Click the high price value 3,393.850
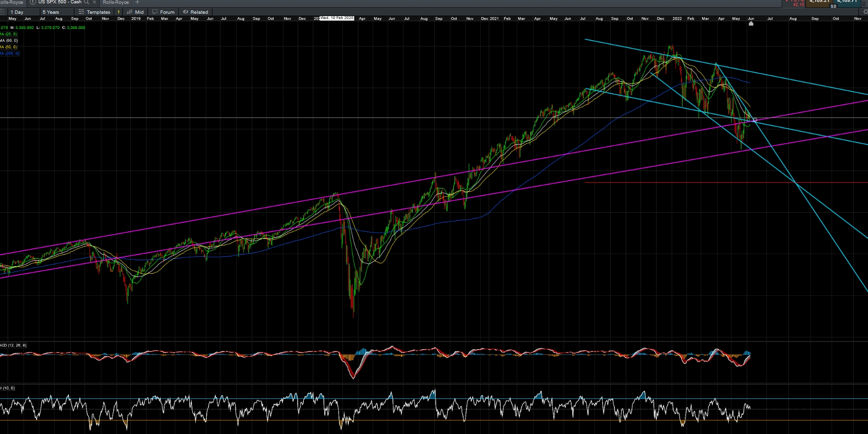Image resolution: width=868 pixels, height=434 pixels. [x=25, y=27]
